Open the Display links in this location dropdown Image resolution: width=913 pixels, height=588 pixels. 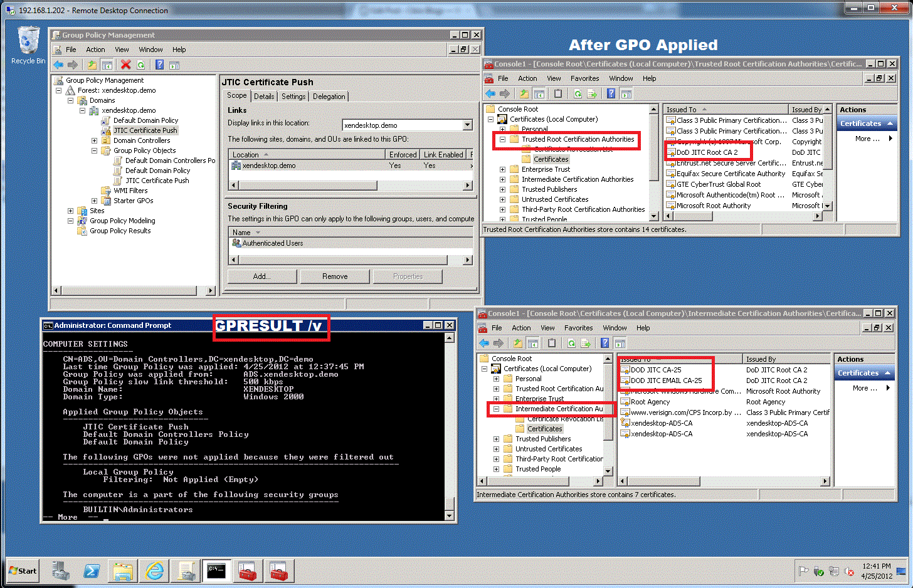pos(467,125)
